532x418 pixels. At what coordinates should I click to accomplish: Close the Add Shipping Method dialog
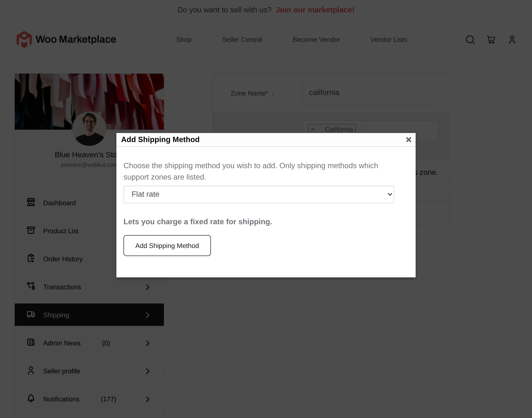click(409, 139)
